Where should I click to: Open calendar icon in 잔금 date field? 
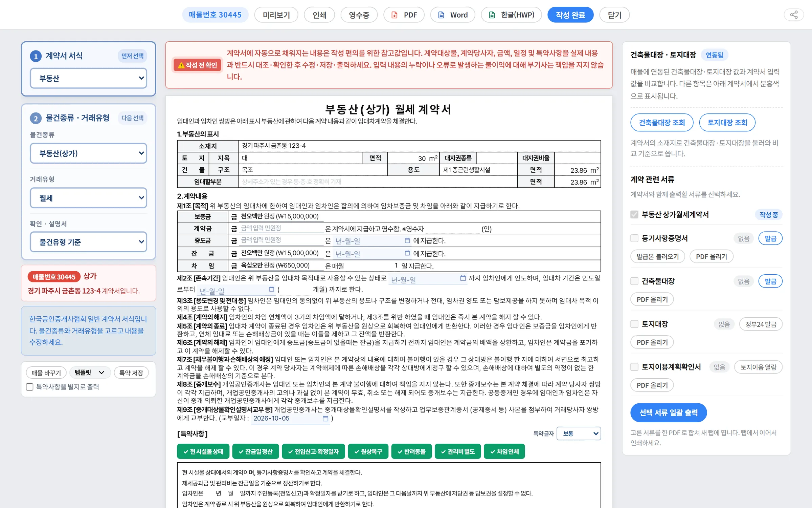407,253
